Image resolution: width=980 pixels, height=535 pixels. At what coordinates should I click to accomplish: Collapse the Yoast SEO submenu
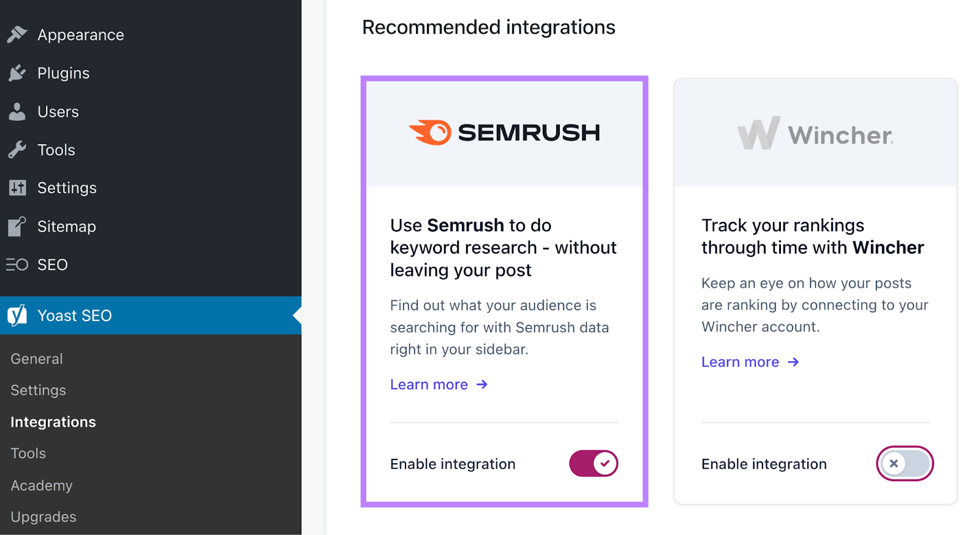(x=73, y=315)
